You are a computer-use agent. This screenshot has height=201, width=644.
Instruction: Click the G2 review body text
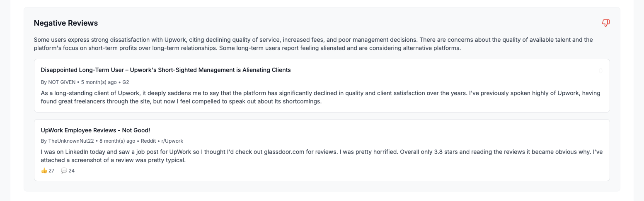tap(290, 97)
